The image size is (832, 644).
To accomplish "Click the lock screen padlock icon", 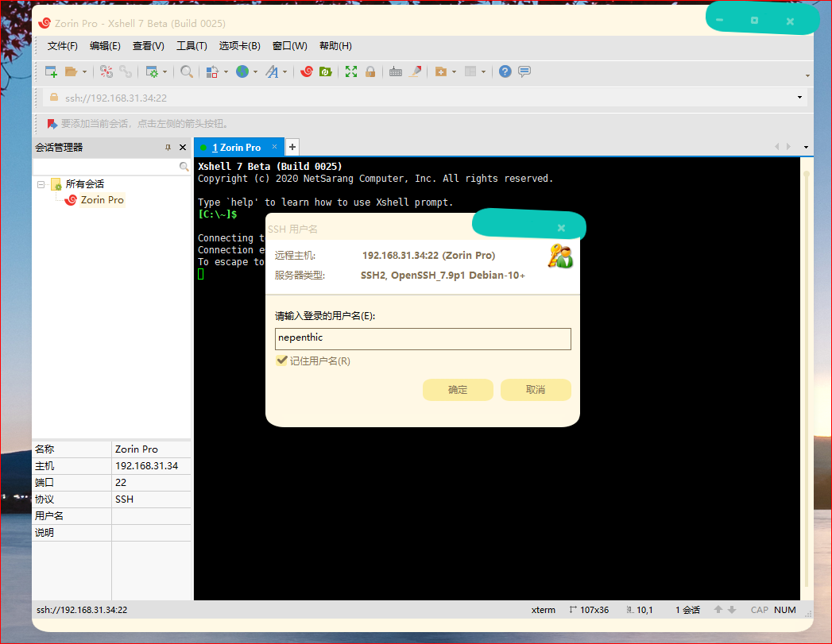I will click(x=370, y=71).
